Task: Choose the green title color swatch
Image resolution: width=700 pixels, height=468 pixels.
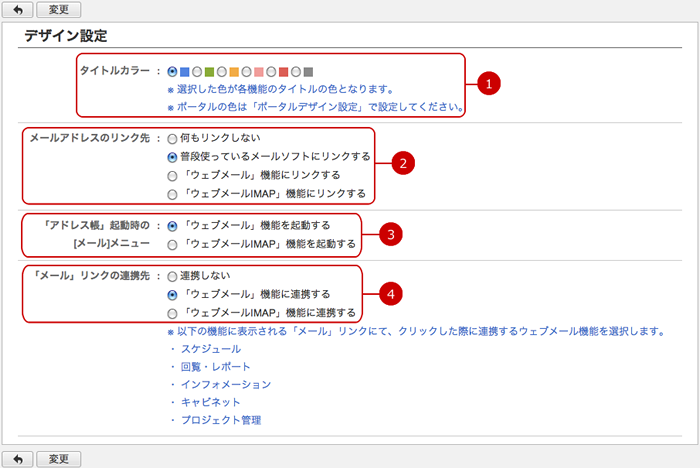Action: (x=209, y=72)
